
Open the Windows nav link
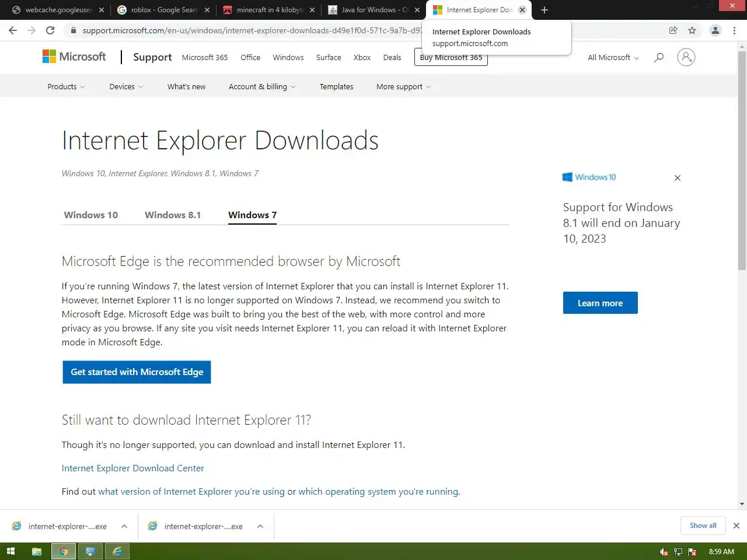(x=288, y=57)
